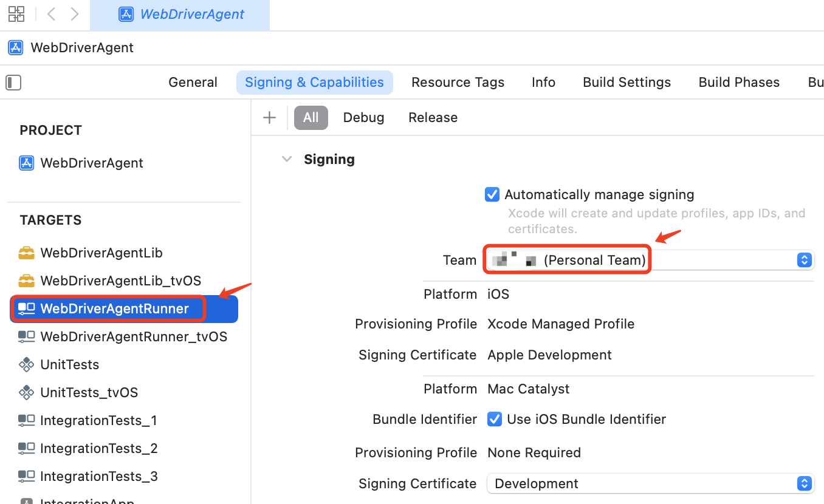
Task: Open the Build Settings tab
Action: point(627,82)
